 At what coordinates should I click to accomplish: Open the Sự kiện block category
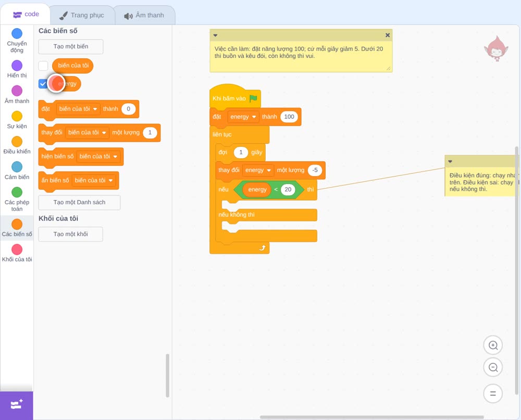coord(17,120)
